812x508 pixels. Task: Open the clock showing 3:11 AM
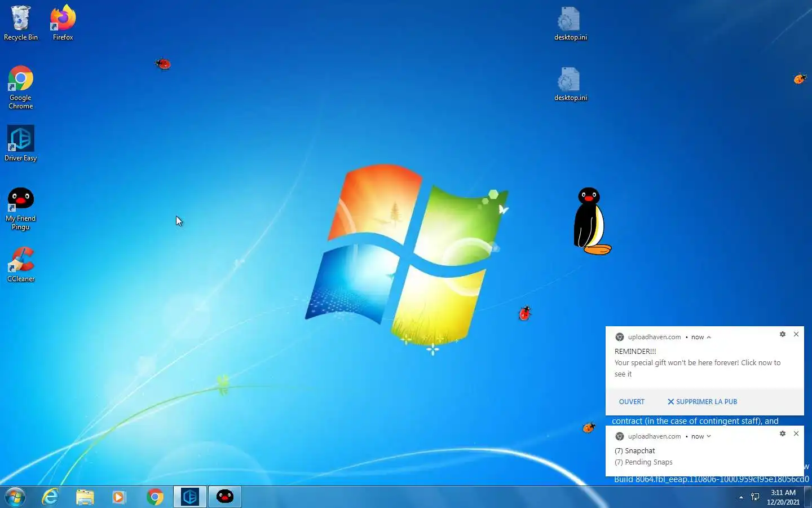coord(783,497)
